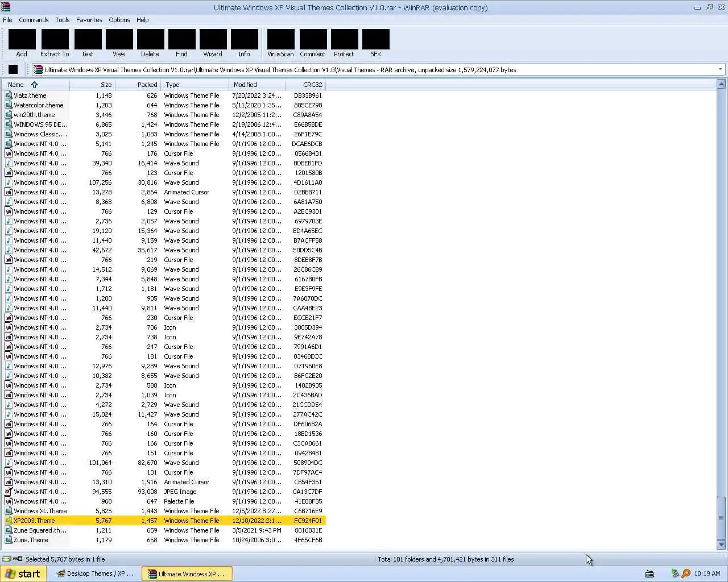Sort the list by the Modified column
The width and height of the screenshot is (728, 582).
pos(257,85)
